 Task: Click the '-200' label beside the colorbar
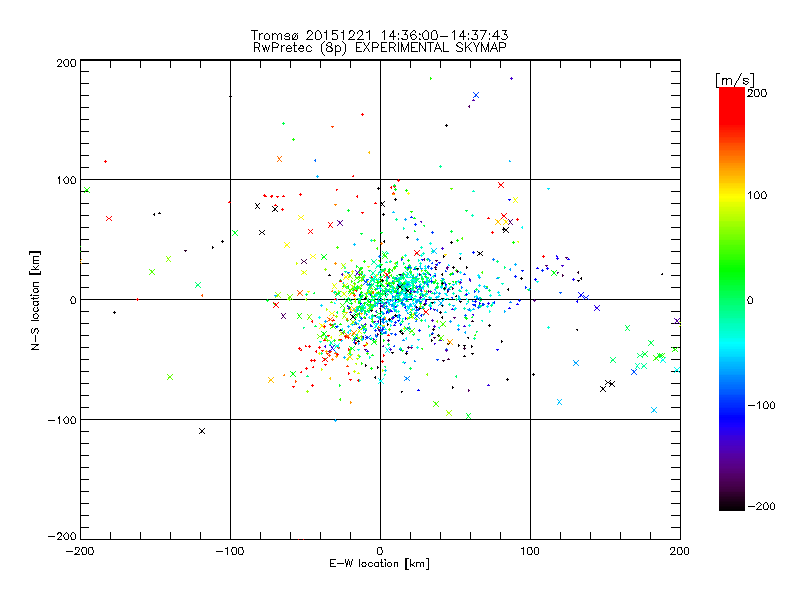tap(761, 506)
